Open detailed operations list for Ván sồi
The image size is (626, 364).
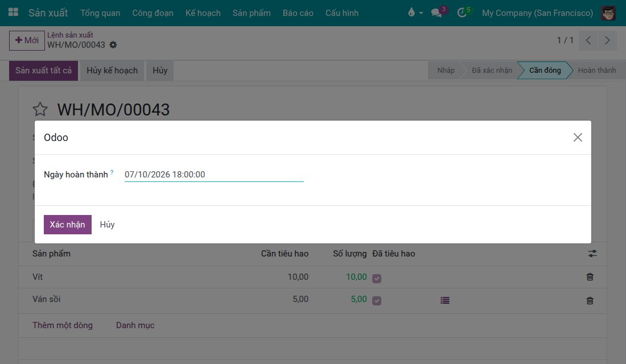click(x=445, y=300)
